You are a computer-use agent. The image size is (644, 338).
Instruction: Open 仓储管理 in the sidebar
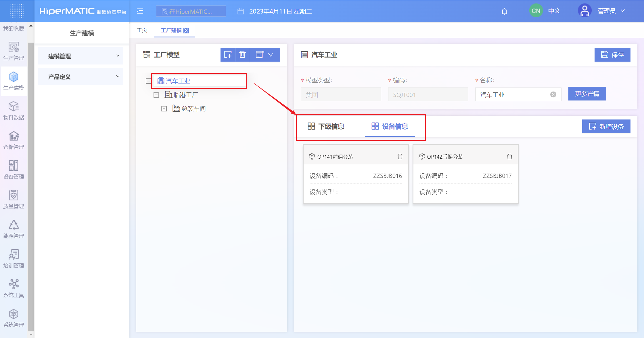[14, 140]
